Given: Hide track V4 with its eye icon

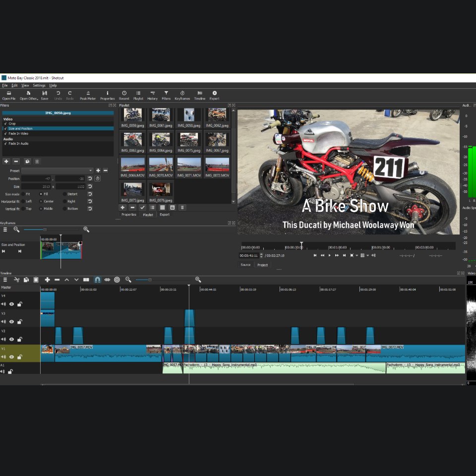Looking at the screenshot, I should [x=11, y=304].
